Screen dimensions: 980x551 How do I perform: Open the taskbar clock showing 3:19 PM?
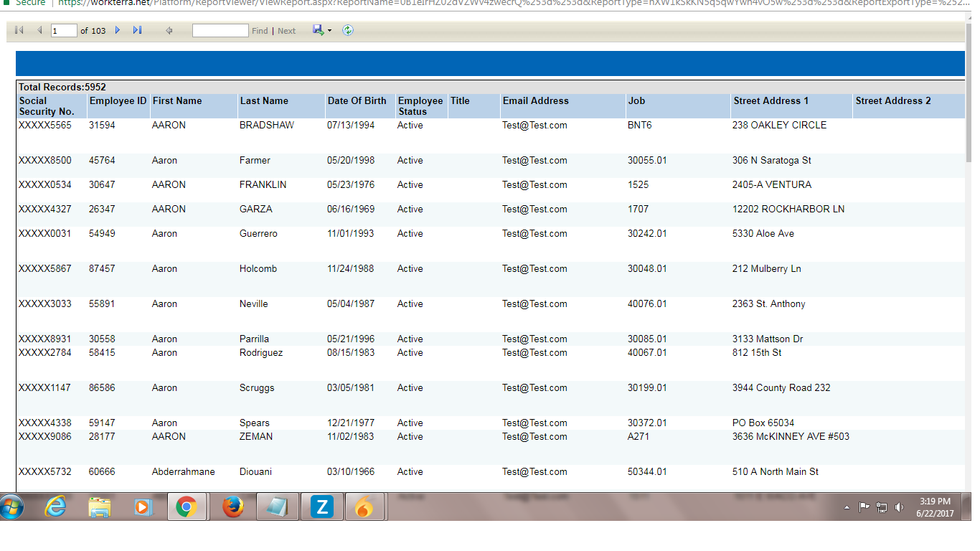[x=934, y=507]
